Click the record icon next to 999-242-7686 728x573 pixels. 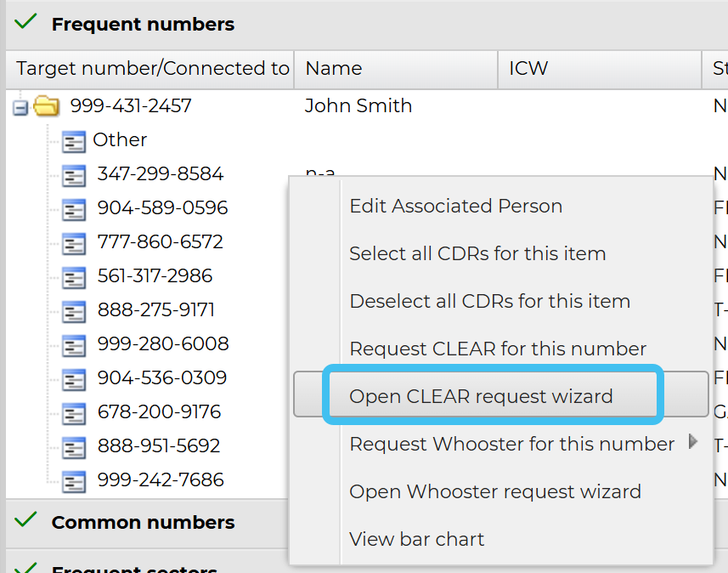pyautogui.click(x=75, y=481)
